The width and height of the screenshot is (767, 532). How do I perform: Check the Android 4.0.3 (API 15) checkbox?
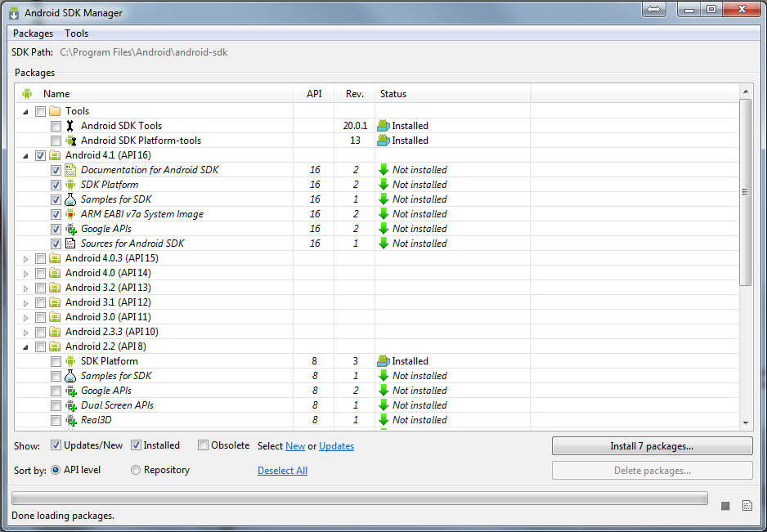click(x=40, y=258)
